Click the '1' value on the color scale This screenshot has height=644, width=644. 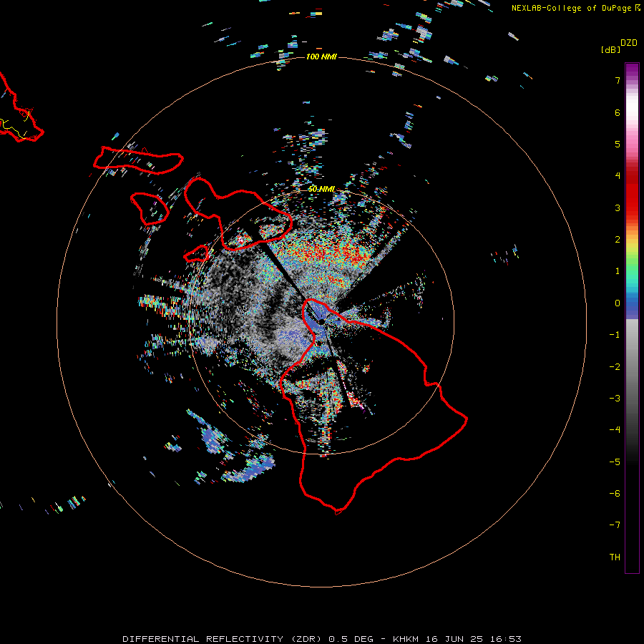coord(618,271)
